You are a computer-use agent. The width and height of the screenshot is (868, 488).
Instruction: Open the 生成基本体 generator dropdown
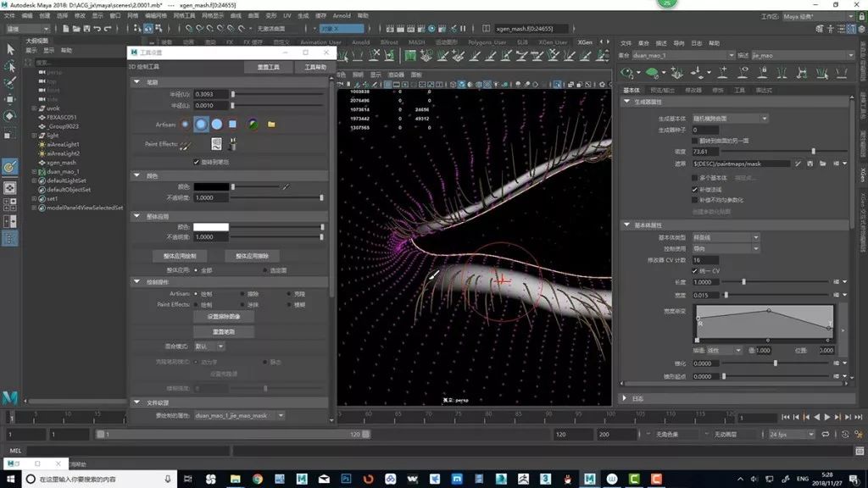(730, 119)
